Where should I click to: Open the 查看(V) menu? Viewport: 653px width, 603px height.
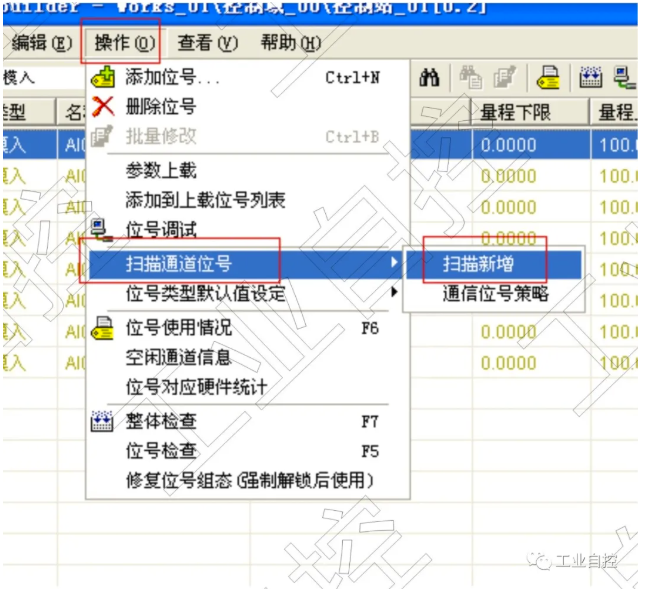click(x=207, y=43)
